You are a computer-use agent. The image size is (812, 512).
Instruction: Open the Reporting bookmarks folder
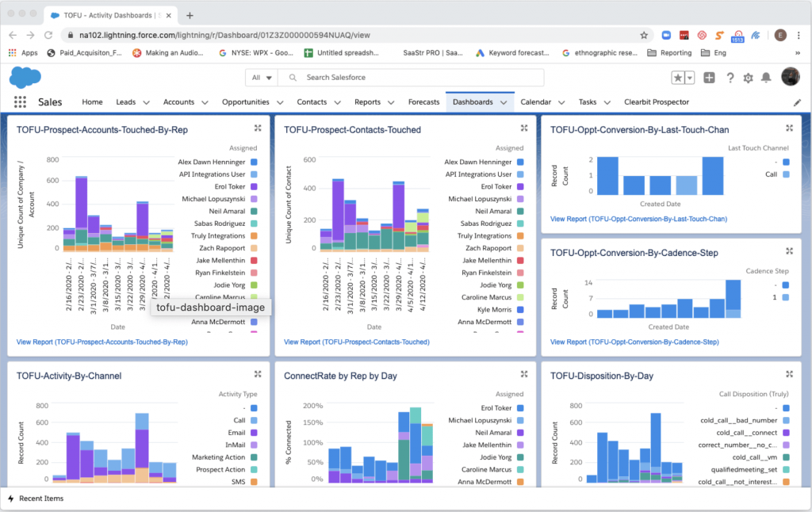[x=669, y=53]
